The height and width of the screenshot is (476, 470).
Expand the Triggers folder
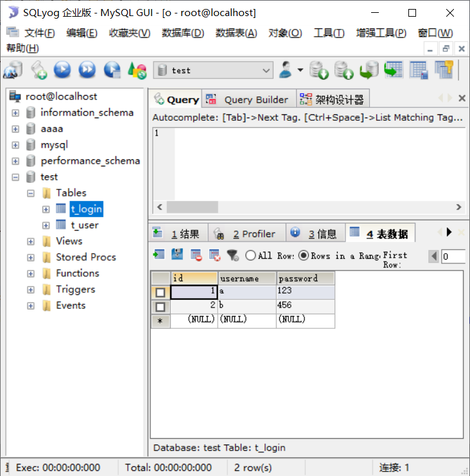pos(31,290)
